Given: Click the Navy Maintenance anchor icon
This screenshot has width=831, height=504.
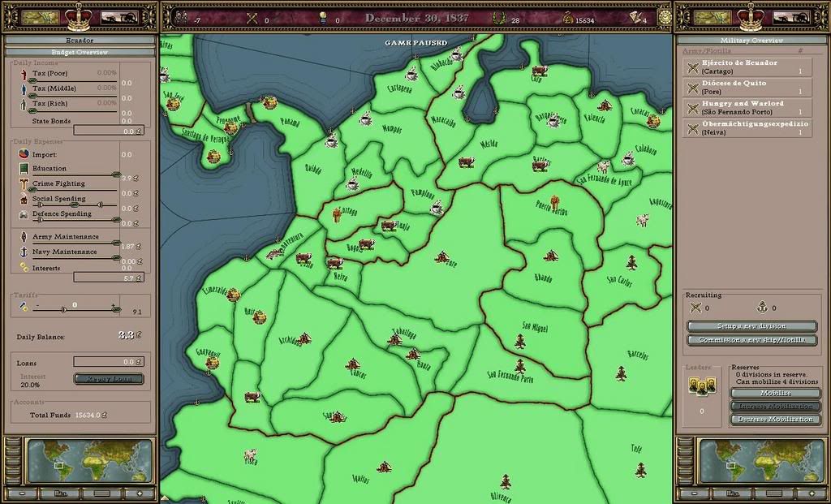Looking at the screenshot, I should (24, 252).
